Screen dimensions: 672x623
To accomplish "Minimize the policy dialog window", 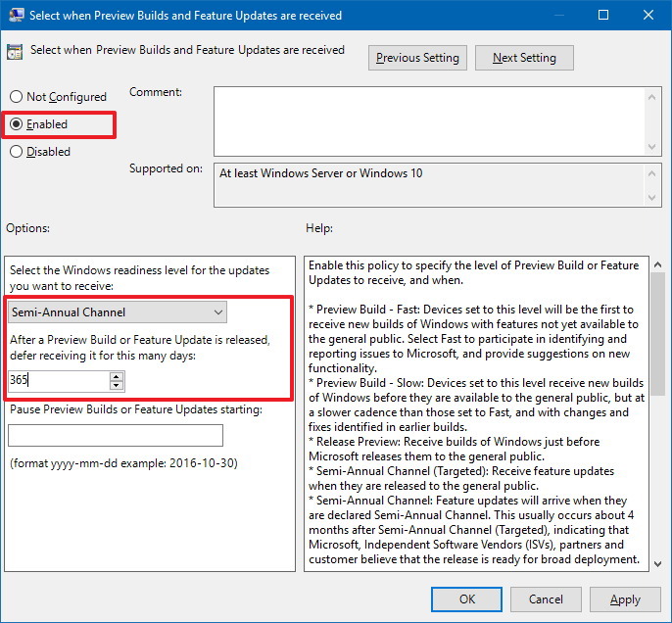I will (558, 15).
